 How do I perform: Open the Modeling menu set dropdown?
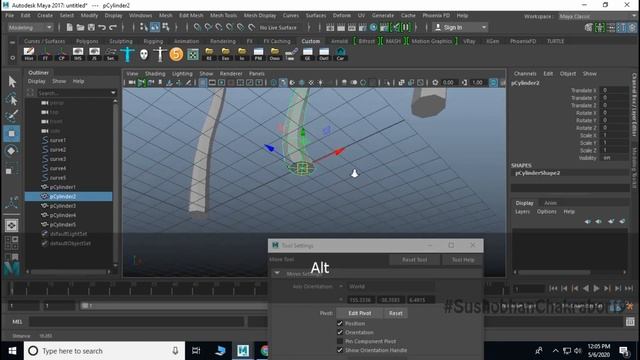click(x=31, y=27)
